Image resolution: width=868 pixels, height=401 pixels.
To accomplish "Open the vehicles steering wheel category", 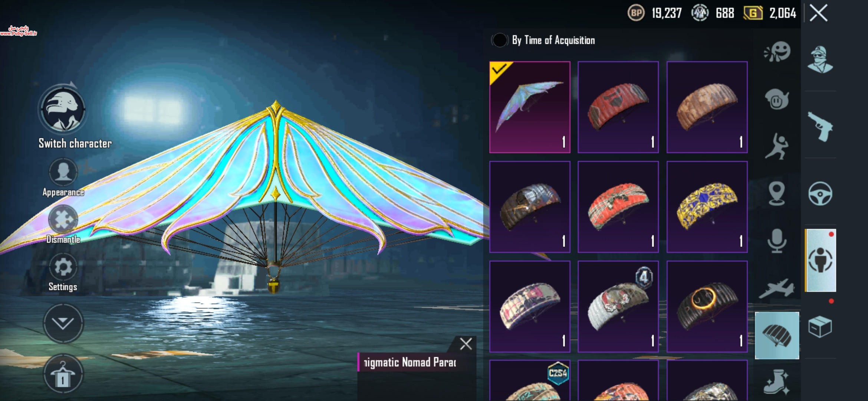I will point(820,193).
